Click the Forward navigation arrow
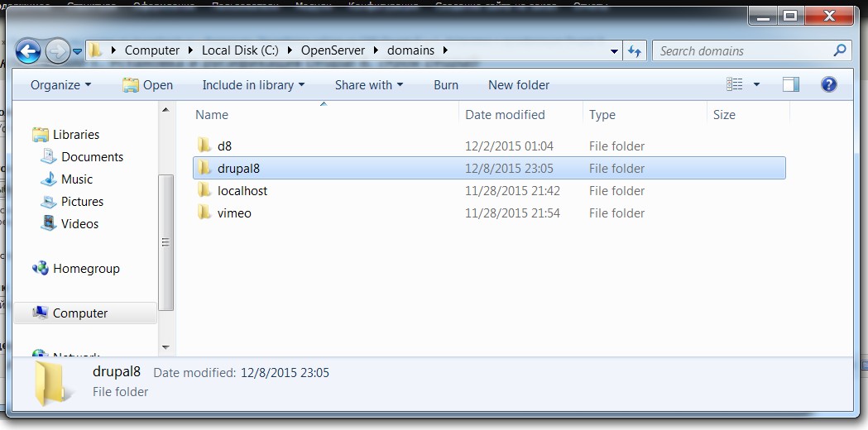This screenshot has height=430, width=868. point(57,51)
